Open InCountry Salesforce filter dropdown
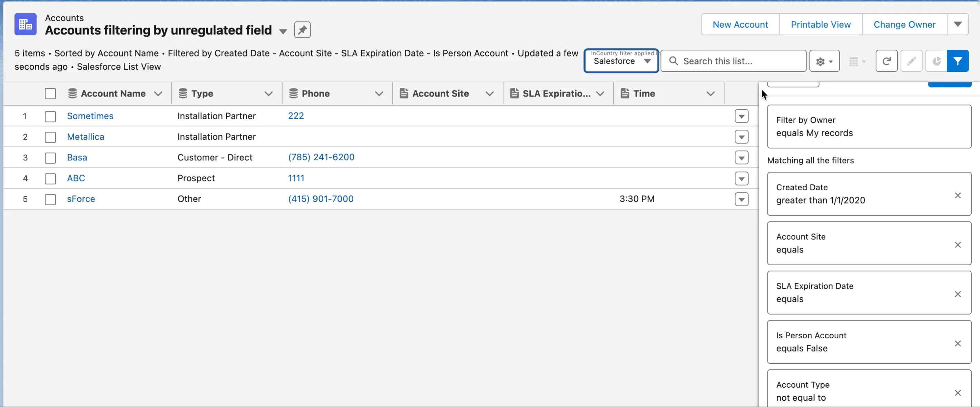 tap(621, 61)
